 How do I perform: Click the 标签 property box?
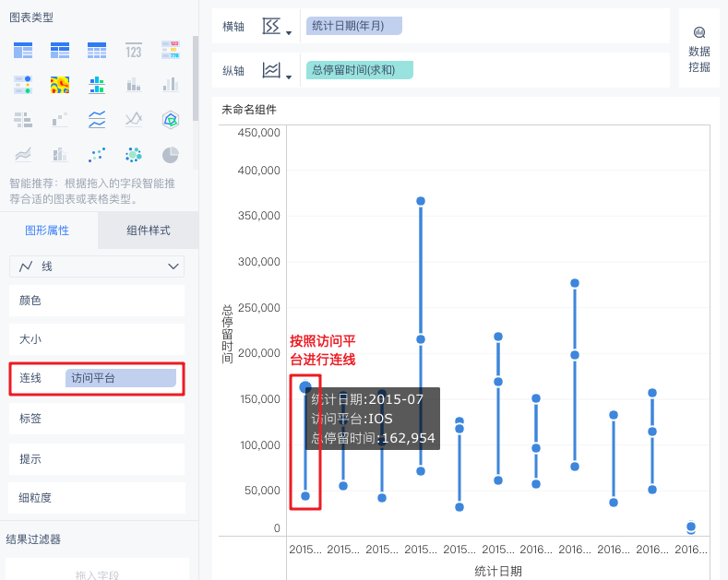(x=97, y=419)
